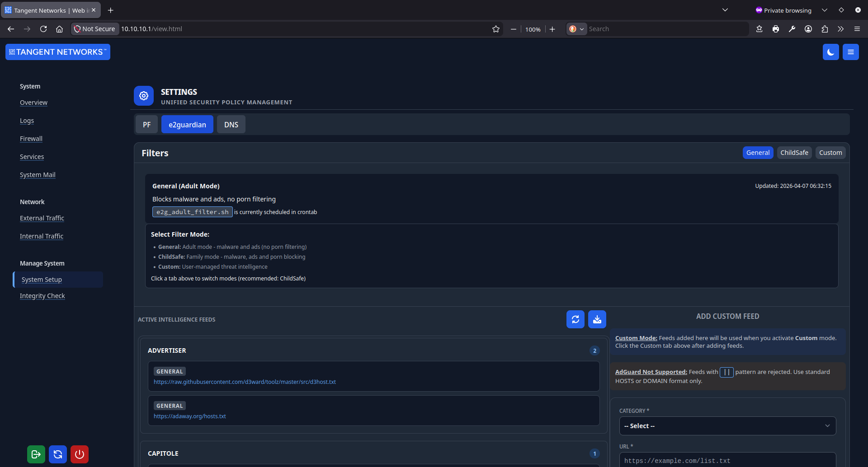Expand the browser tab list chevron
Viewport: 868px width, 467px height.
tap(725, 9)
